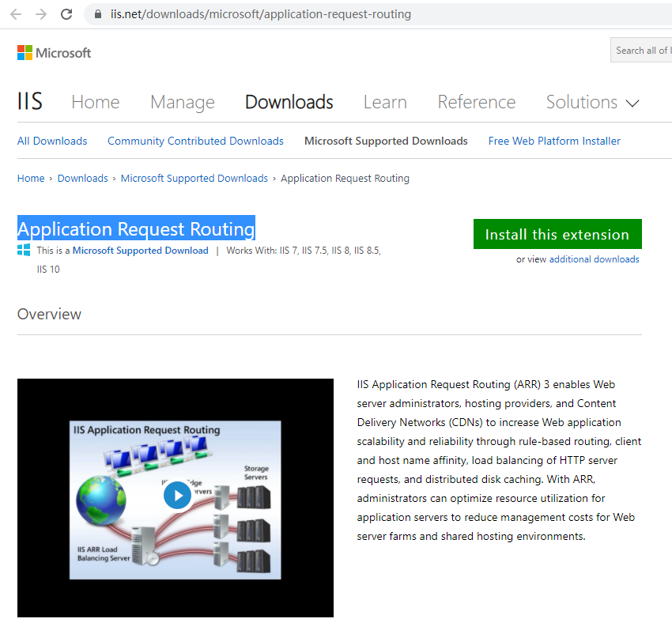Click Microsoft Supported Downloads breadcrumb link
This screenshot has width=672, height=630.
coord(194,179)
